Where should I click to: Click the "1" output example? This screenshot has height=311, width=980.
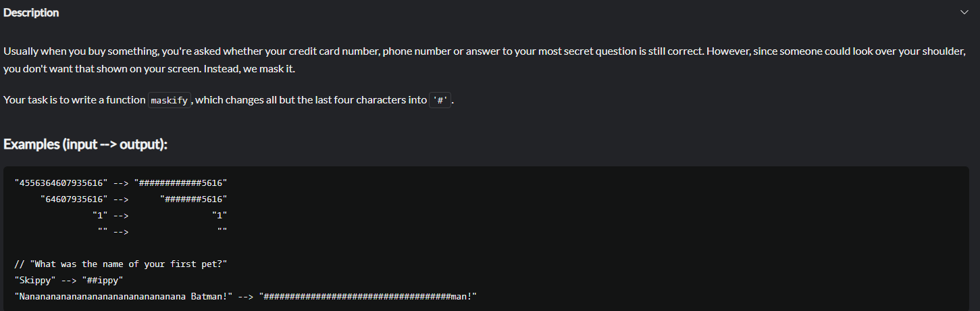pos(220,215)
